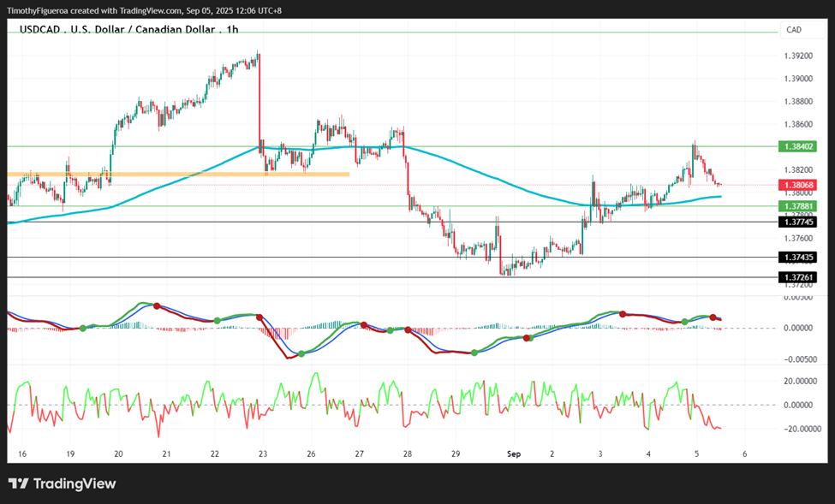Viewport: 835px width, 504px height.
Task: Click date 29 on the time axis
Action: pyautogui.click(x=456, y=454)
